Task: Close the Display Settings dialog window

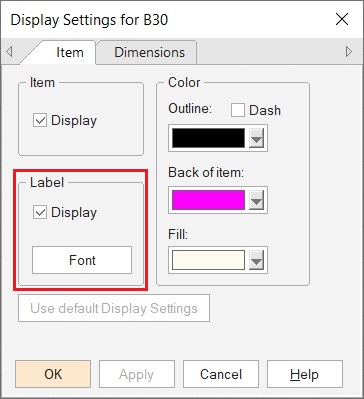Action: click(x=342, y=20)
